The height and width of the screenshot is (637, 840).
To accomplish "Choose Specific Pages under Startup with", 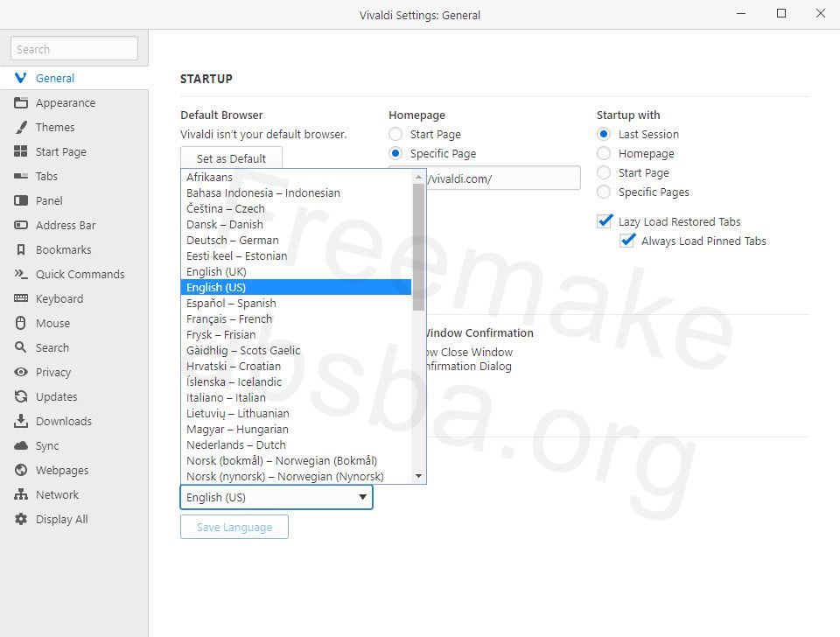I will pyautogui.click(x=604, y=192).
